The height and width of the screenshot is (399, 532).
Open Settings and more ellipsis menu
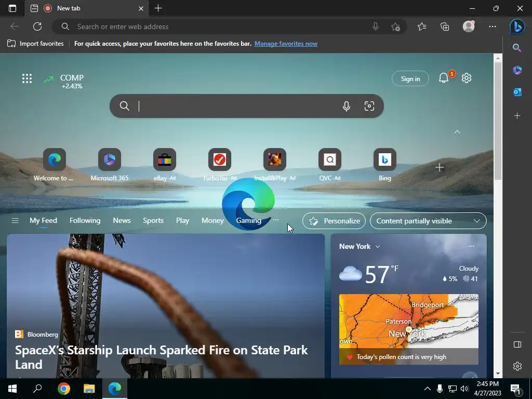pos(493,26)
